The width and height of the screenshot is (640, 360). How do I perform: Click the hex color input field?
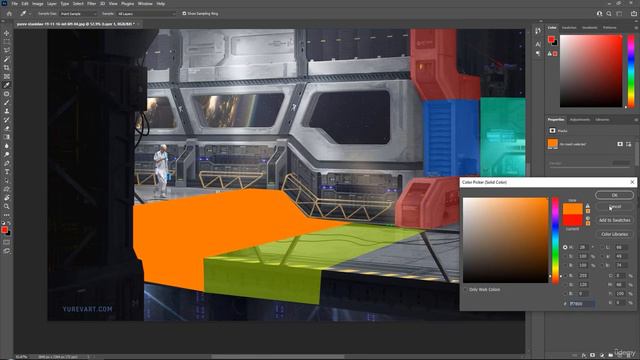pos(582,304)
